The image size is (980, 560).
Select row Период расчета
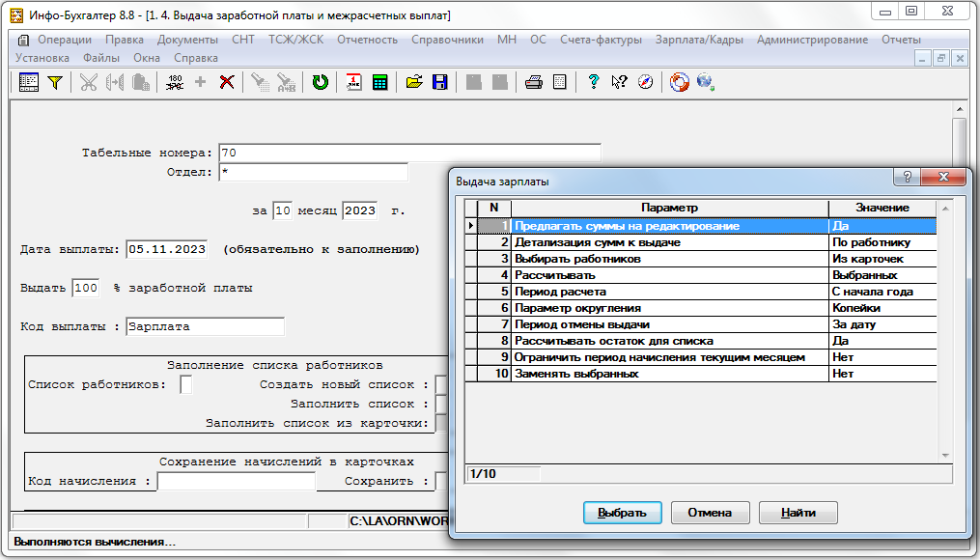pos(701,292)
